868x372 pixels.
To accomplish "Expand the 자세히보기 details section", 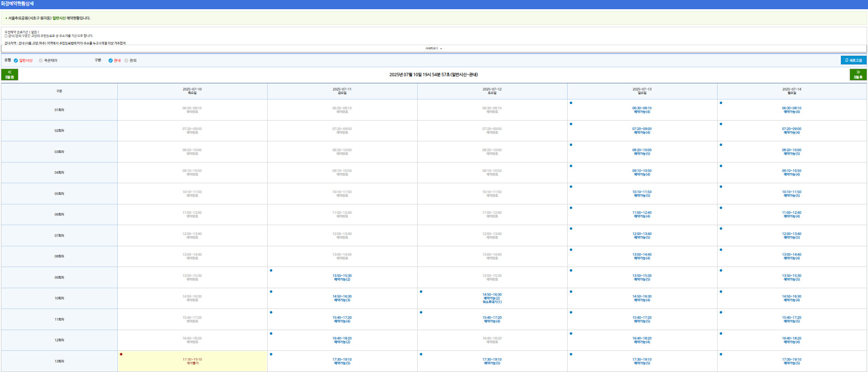I will 433,48.
